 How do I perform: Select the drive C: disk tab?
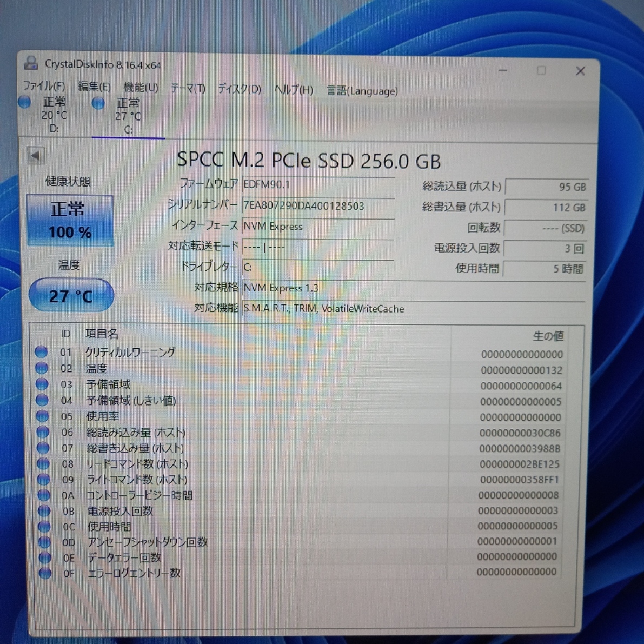[x=128, y=116]
